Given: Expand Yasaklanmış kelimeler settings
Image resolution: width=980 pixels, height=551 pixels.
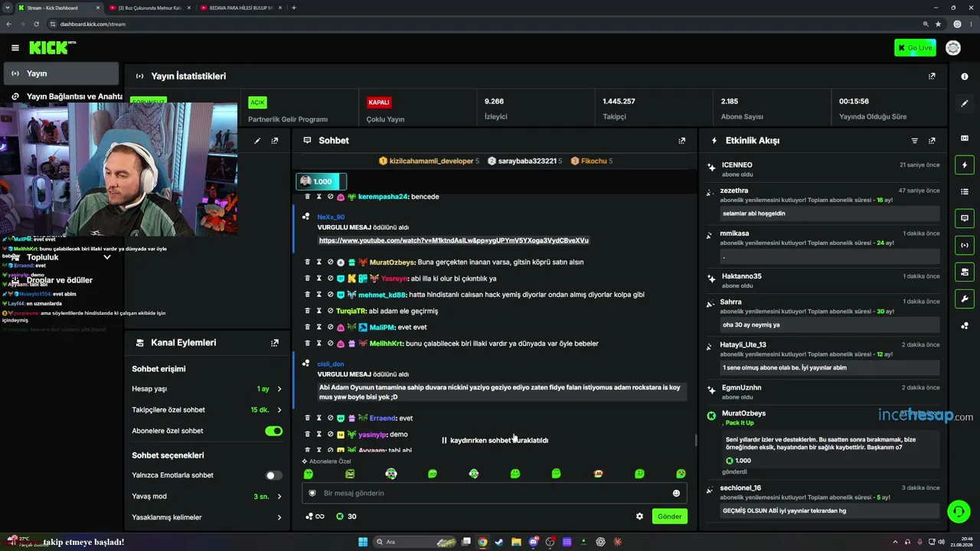Looking at the screenshot, I should pos(207,517).
